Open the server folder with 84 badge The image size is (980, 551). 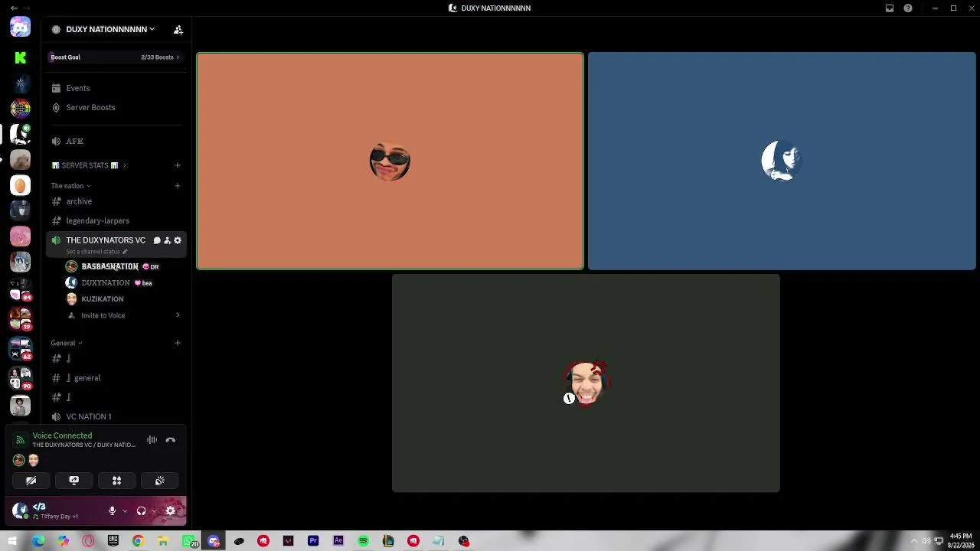[20, 290]
